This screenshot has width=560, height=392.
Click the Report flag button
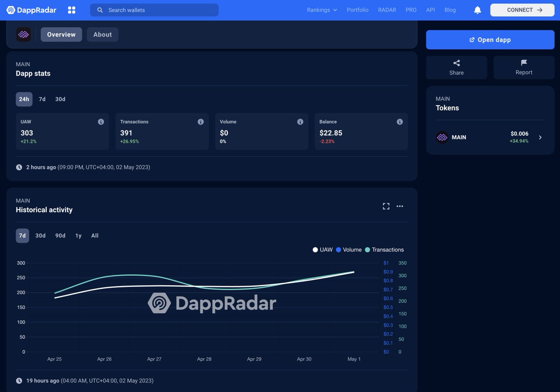tap(524, 68)
